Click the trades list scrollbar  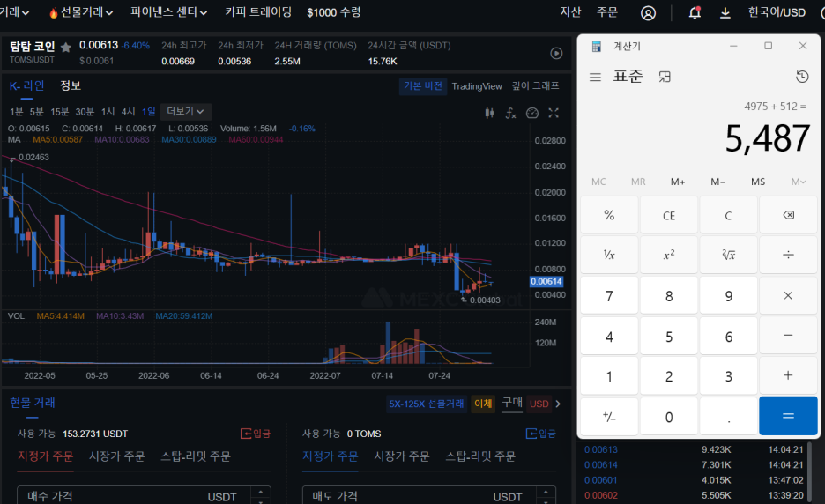pos(809,472)
